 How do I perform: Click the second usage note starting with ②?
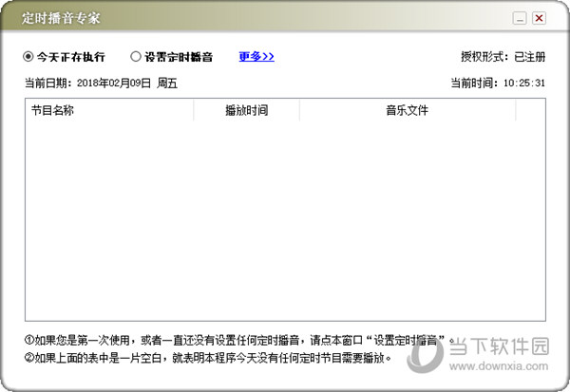[x=208, y=358]
